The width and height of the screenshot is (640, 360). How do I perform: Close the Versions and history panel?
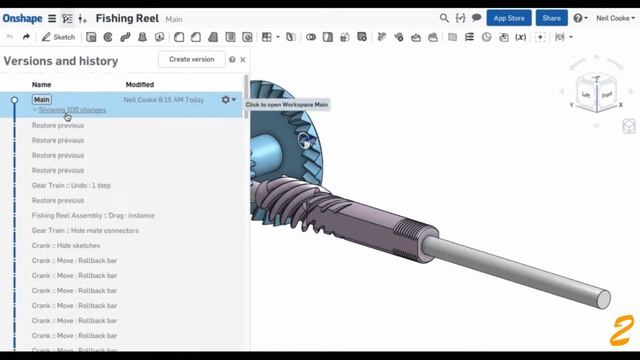point(243,60)
